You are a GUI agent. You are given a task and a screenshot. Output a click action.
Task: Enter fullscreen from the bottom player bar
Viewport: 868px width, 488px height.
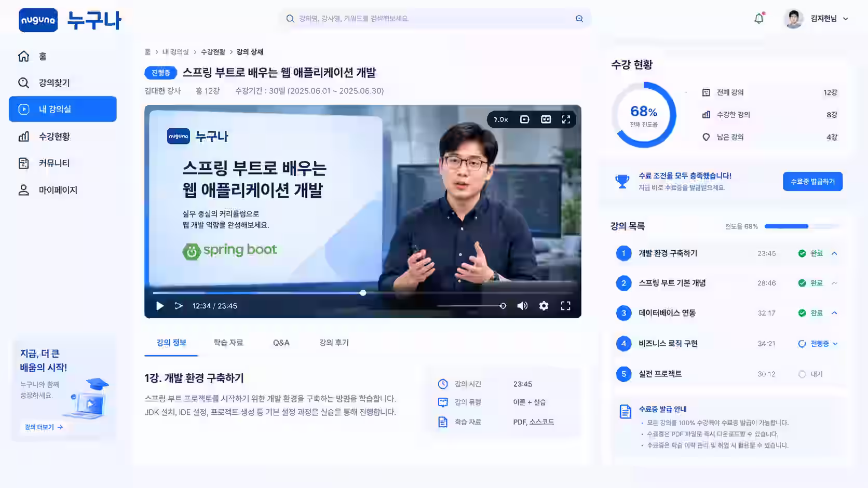pyautogui.click(x=566, y=306)
